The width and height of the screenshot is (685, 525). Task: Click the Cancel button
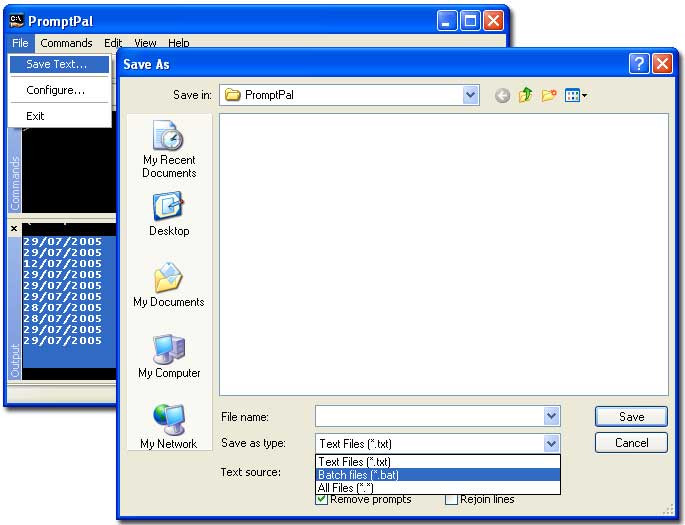[631, 442]
